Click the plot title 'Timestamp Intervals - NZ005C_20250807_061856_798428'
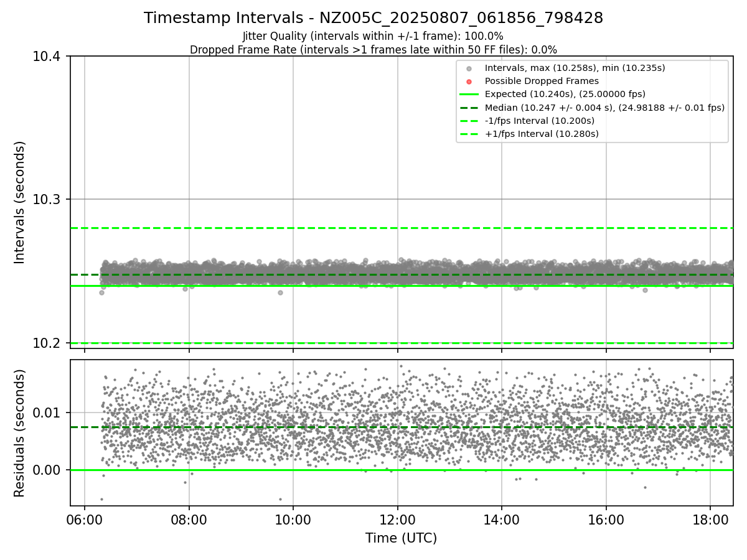The image size is (747, 560). click(x=374, y=18)
